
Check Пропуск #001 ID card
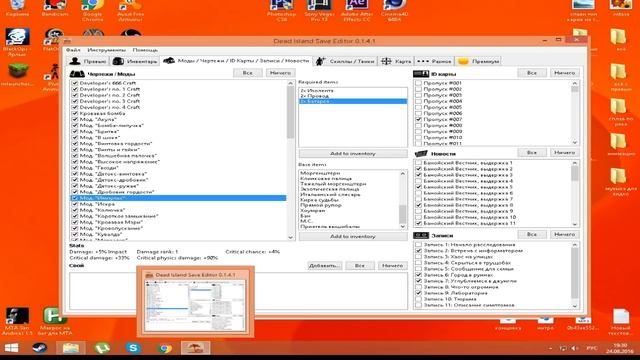(418, 83)
